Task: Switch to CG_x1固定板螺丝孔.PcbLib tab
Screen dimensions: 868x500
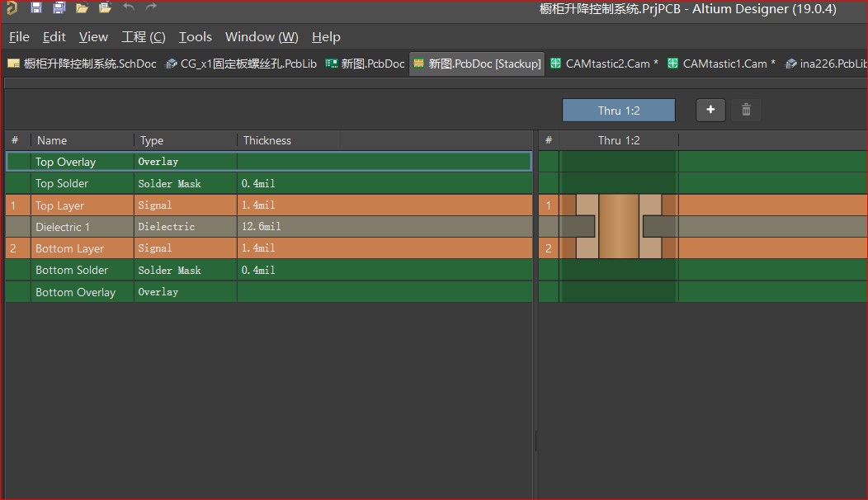Action: 242,64
